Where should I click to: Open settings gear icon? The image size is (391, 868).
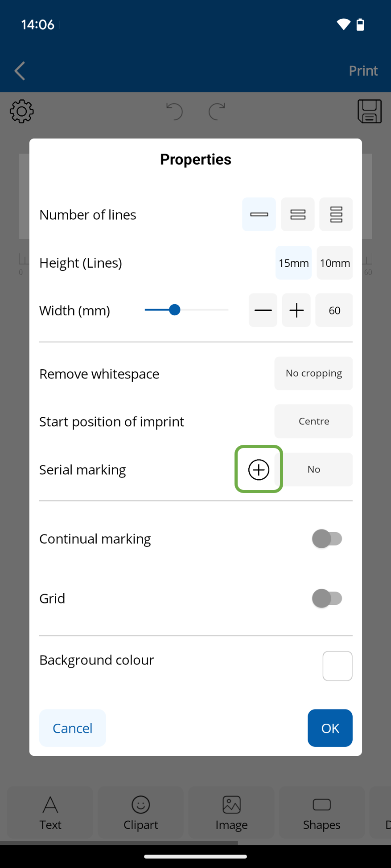click(21, 111)
